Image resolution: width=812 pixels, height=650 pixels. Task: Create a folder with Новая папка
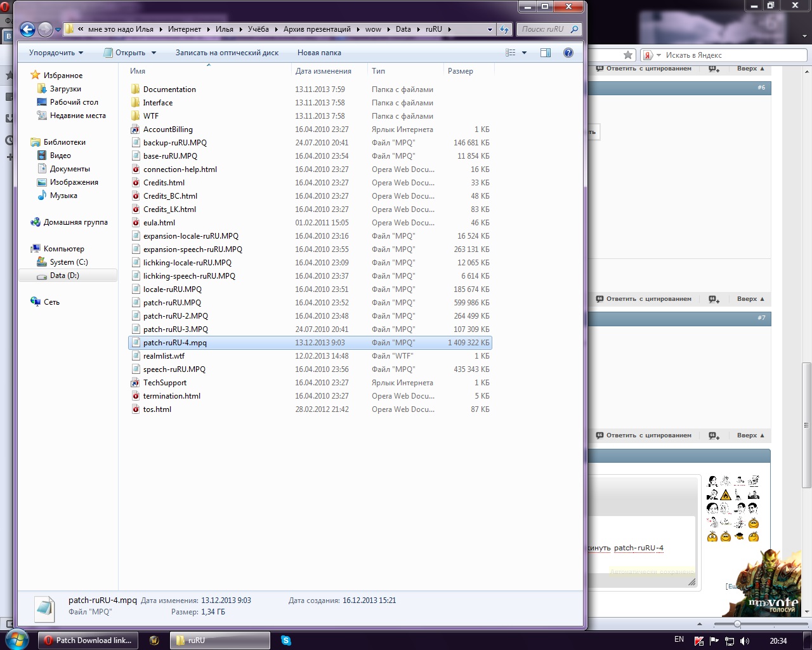click(x=319, y=53)
